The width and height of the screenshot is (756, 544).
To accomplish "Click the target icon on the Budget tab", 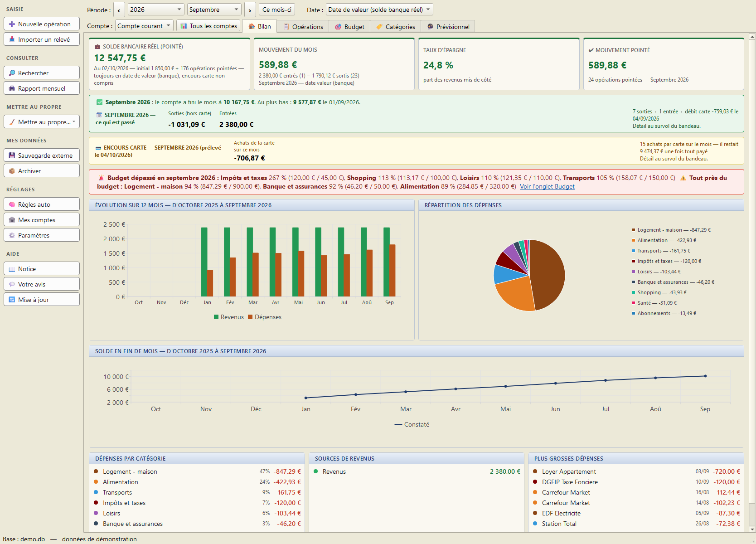I will click(338, 27).
